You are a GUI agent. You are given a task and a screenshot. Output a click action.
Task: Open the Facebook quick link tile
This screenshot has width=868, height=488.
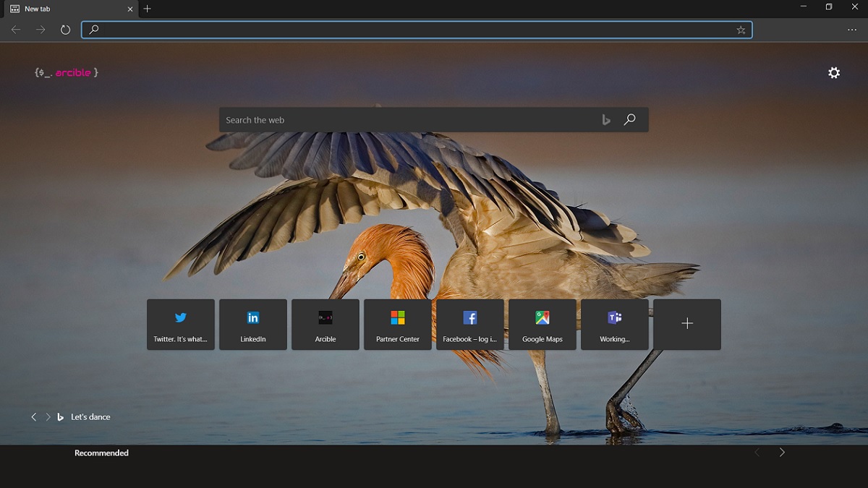[470, 325]
